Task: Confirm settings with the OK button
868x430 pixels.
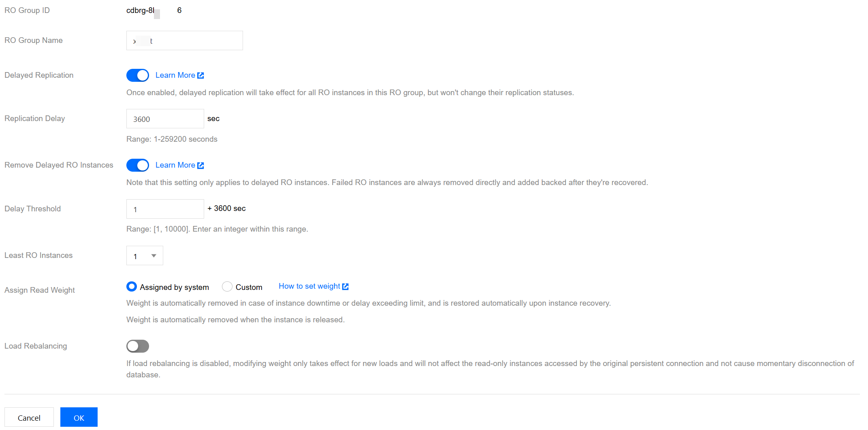Action: (x=79, y=417)
